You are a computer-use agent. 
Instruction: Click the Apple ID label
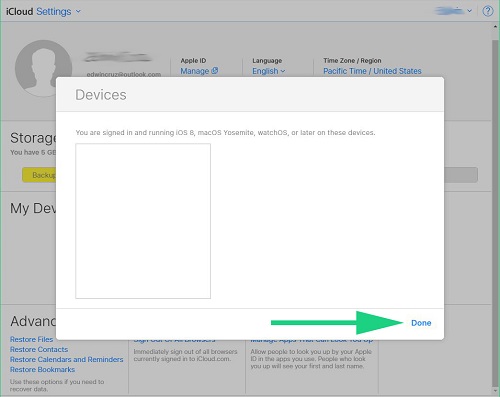point(193,60)
